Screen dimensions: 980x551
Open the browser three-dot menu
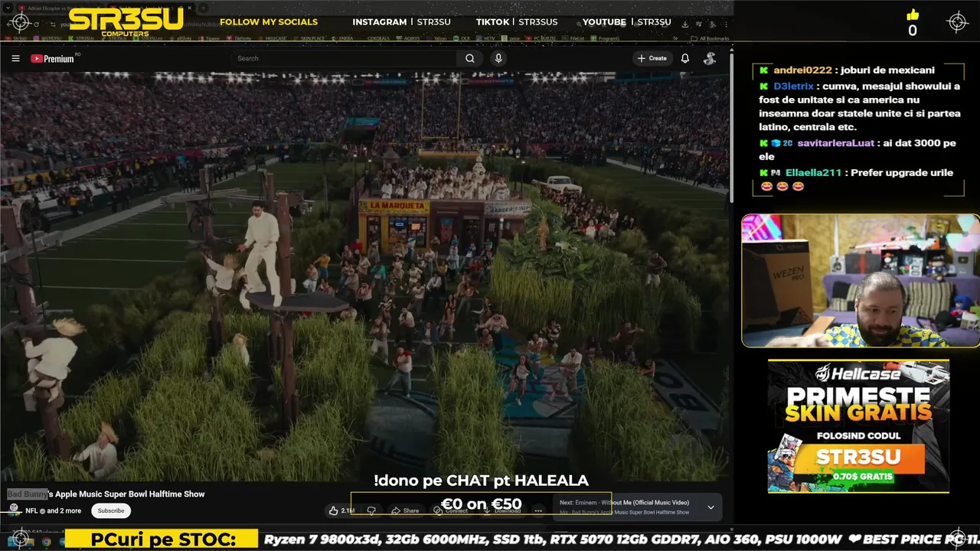point(725,24)
